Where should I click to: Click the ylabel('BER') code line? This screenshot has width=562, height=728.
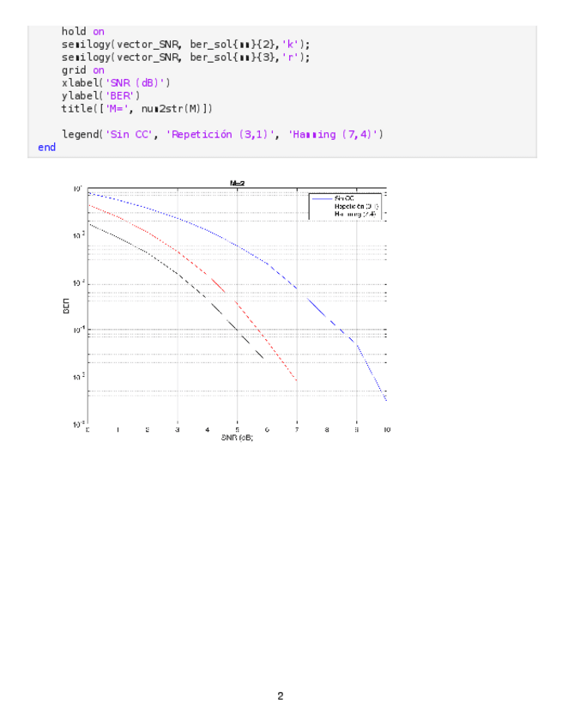(100, 96)
